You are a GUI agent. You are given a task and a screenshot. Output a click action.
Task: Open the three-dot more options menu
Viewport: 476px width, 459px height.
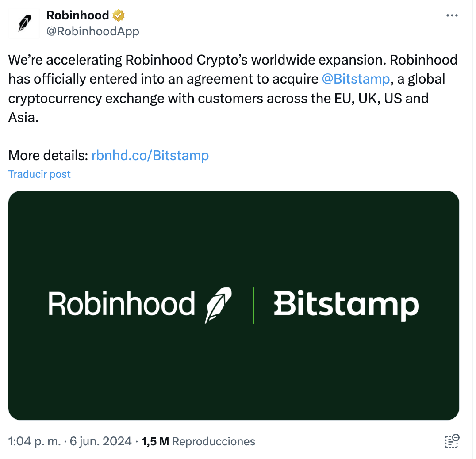click(452, 15)
